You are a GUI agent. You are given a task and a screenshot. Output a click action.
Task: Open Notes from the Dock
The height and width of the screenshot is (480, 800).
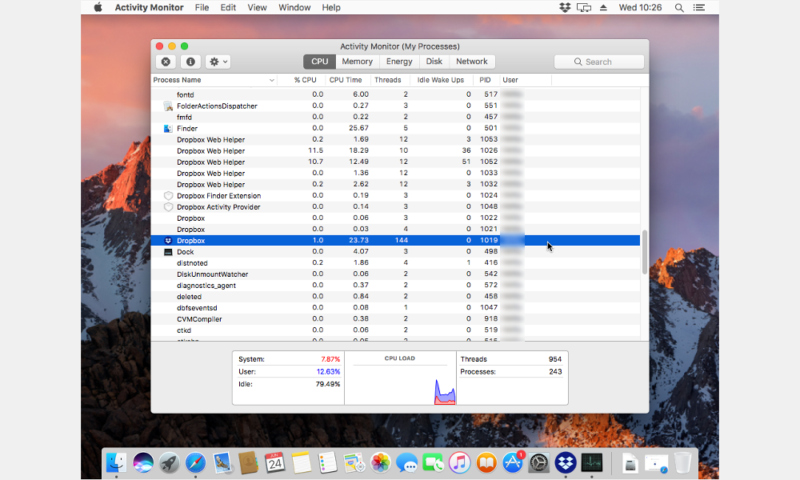(301, 463)
